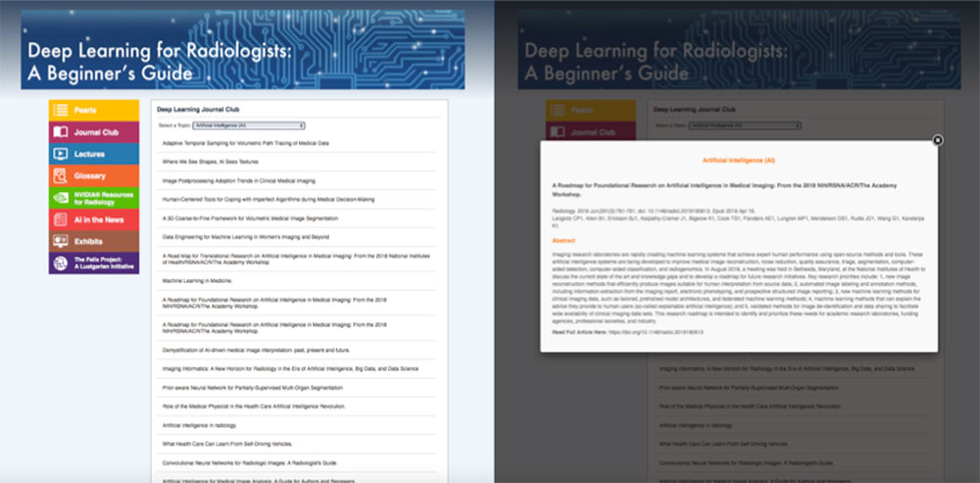Open 'Image Postprocessing Adoption Trends' article

point(239,180)
